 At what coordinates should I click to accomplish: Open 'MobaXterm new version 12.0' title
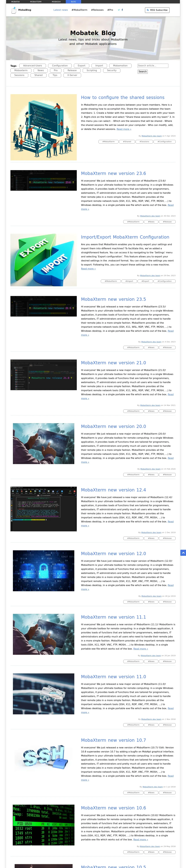[113, 553]
